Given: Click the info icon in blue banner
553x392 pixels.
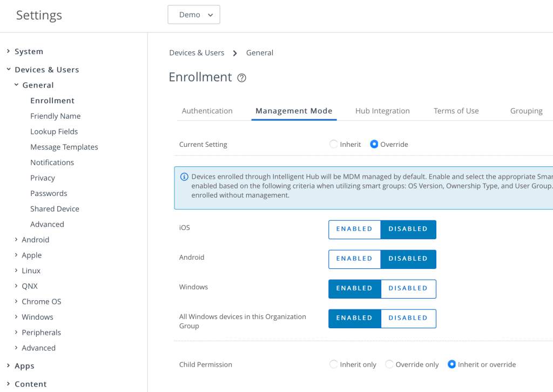Looking at the screenshot, I should click(184, 177).
